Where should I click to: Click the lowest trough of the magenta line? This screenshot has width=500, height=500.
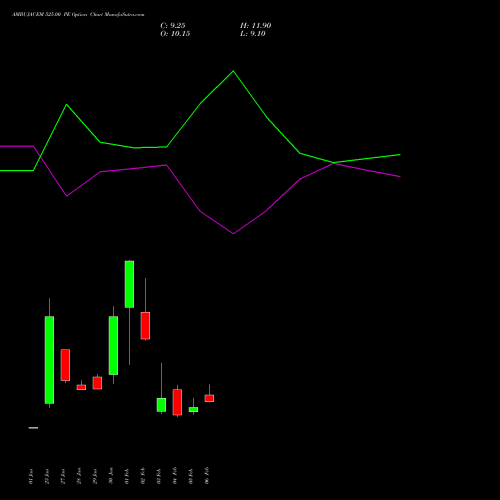[233, 233]
